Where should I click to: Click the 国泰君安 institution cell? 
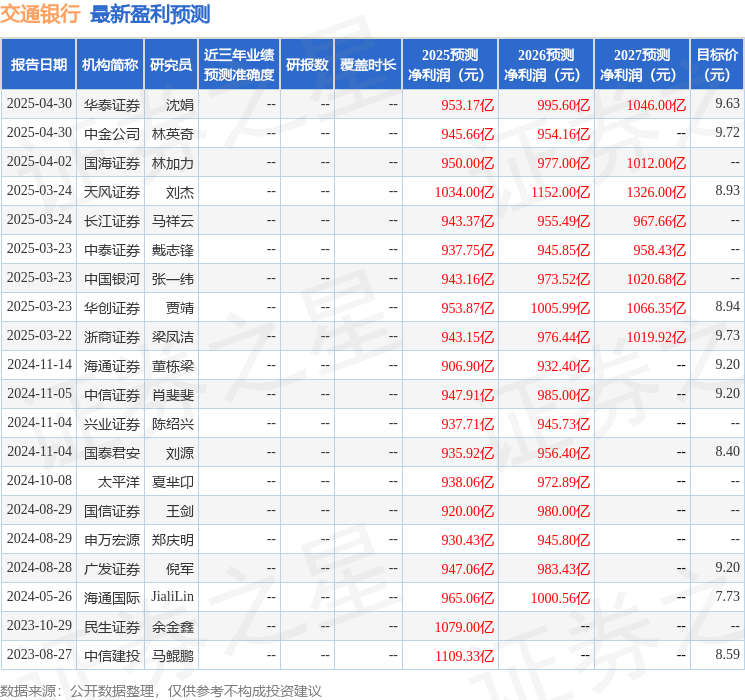111,453
